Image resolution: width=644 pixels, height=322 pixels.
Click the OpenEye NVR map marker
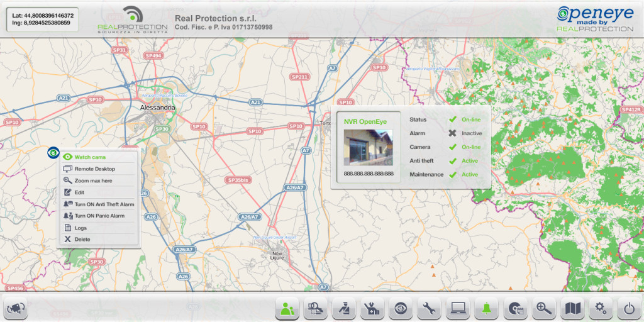(53, 153)
